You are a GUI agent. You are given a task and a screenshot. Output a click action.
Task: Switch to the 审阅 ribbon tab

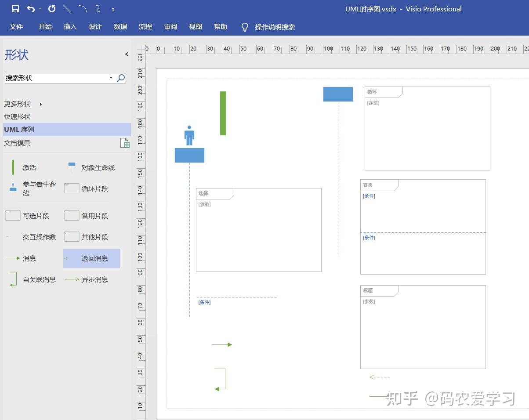coord(170,27)
